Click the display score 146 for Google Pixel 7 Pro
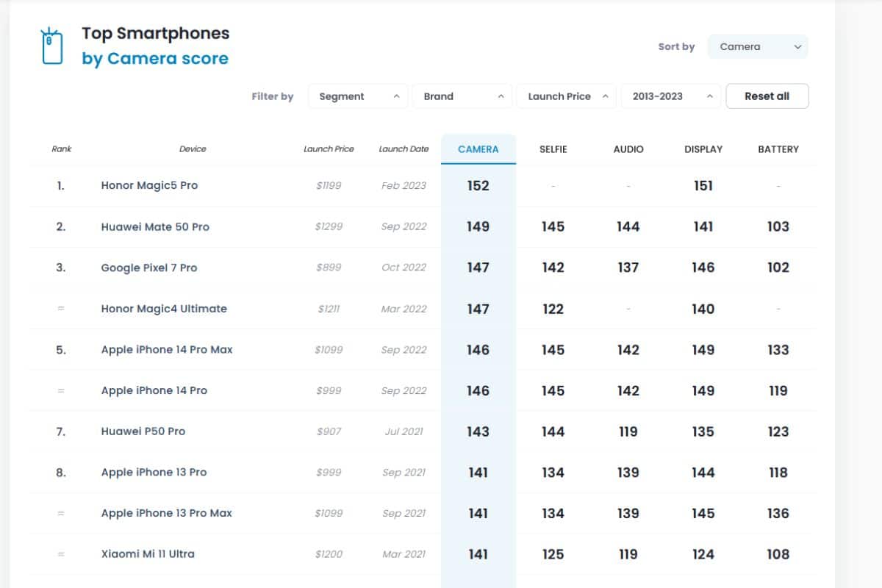882x588 pixels. pyautogui.click(x=703, y=268)
